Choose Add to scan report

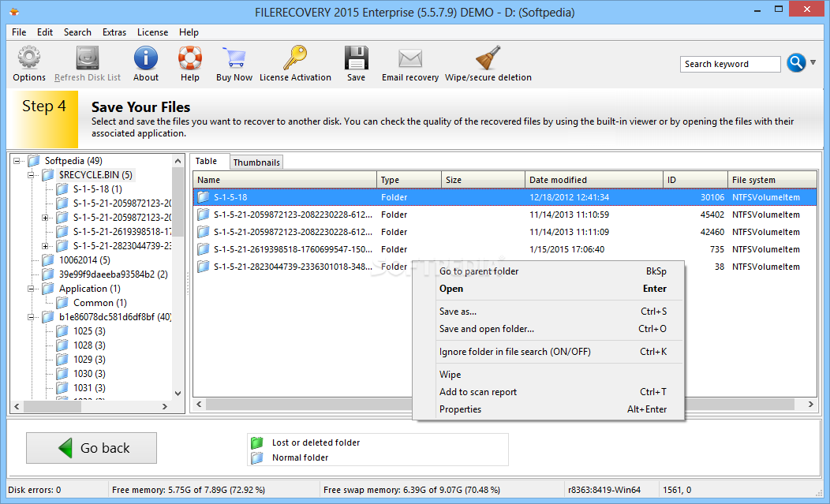[548, 392]
